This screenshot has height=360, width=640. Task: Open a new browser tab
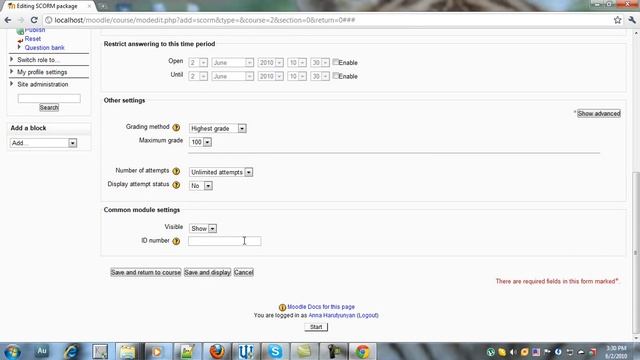tap(102, 6)
